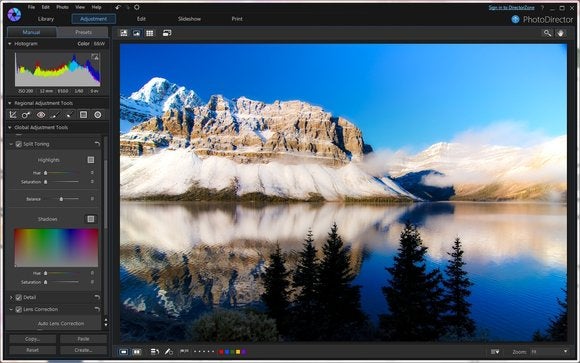Screen dimensions: 580x363
Task: Click the flag icon in bottom toolbar
Action: point(184,352)
